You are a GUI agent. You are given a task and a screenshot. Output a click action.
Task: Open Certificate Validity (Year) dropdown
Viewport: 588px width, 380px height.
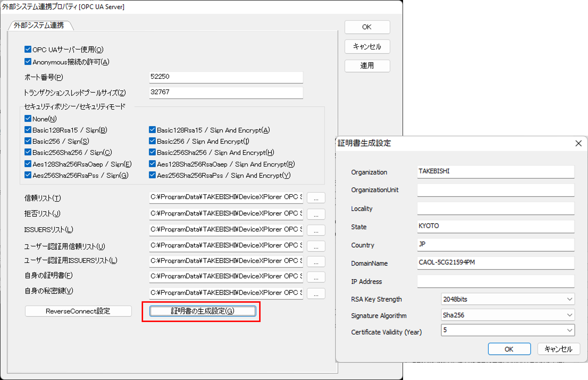pyautogui.click(x=570, y=330)
